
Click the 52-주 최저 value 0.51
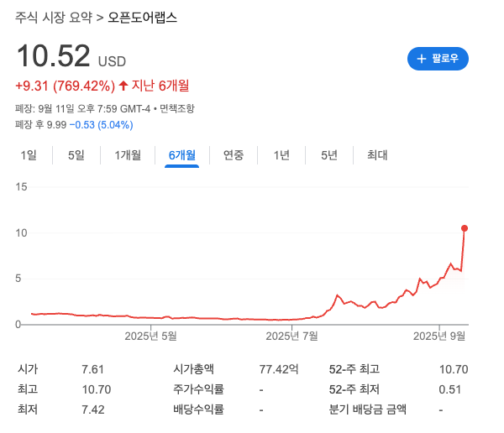pos(450,389)
